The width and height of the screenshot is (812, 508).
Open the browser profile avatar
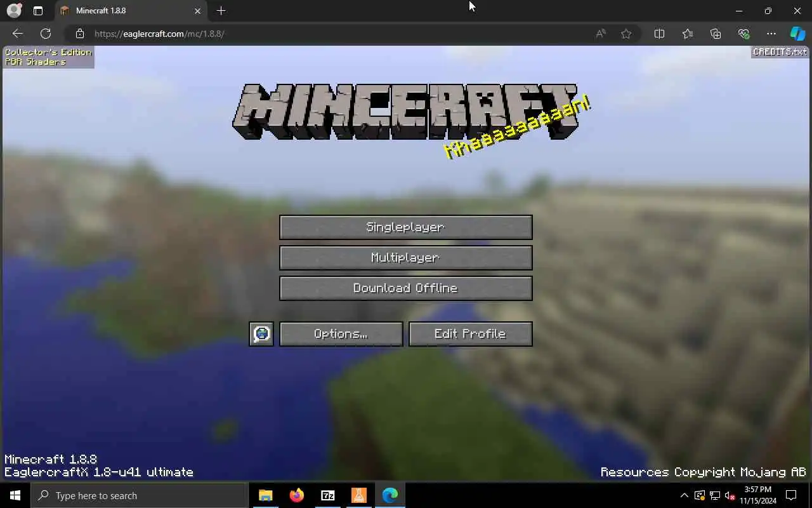(14, 11)
